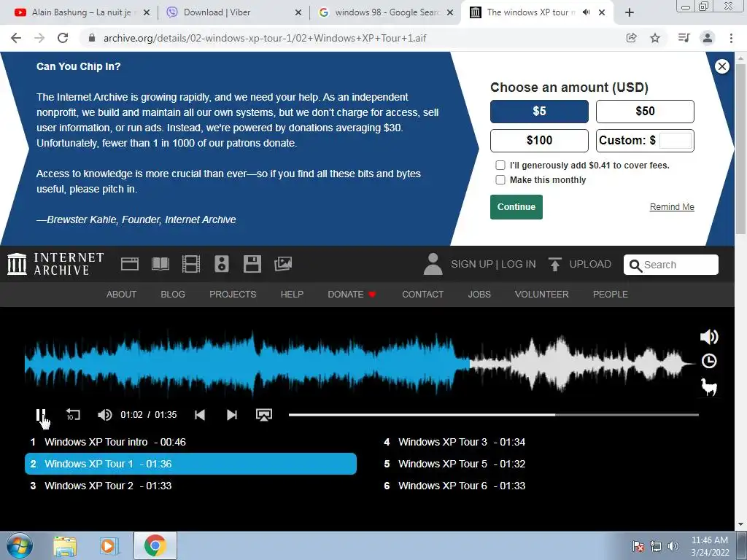The image size is (747, 560).
Task: Select the $50 donation amount
Action: point(645,112)
